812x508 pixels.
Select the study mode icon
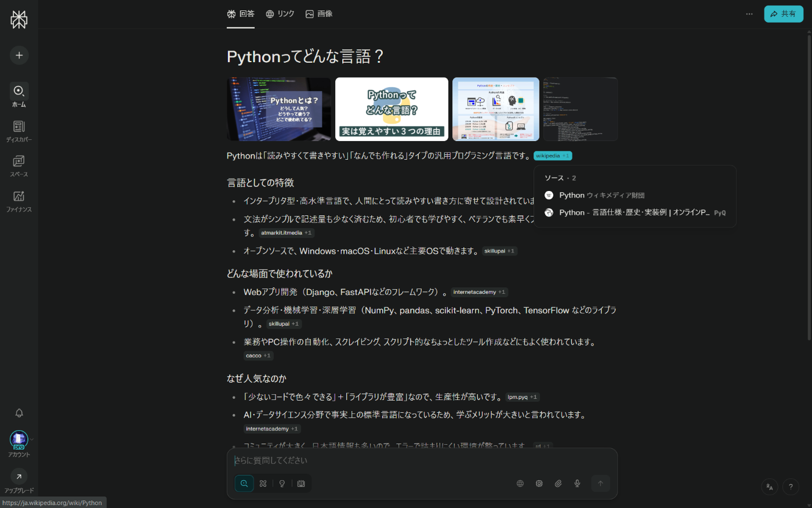click(x=301, y=483)
